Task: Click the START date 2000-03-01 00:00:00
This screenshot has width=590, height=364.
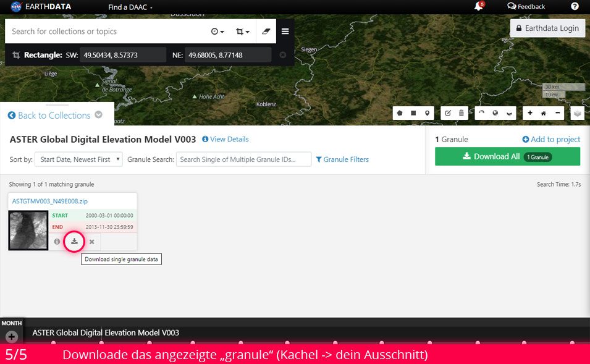Action: [x=109, y=216]
